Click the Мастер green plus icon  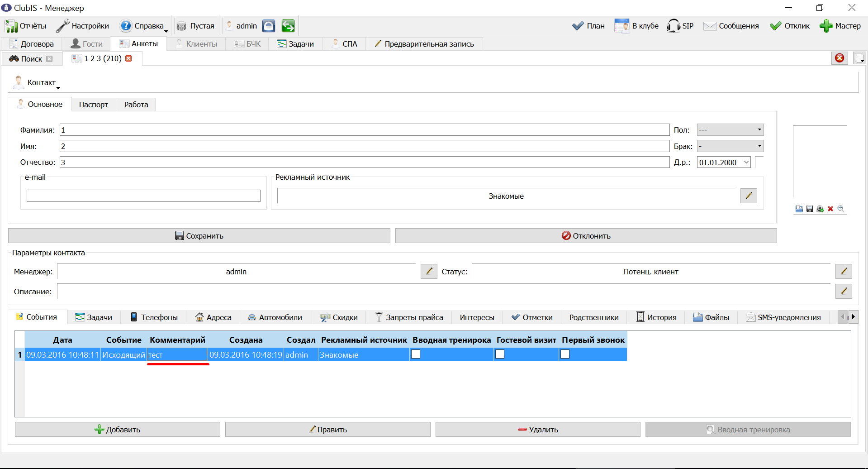coord(826,26)
